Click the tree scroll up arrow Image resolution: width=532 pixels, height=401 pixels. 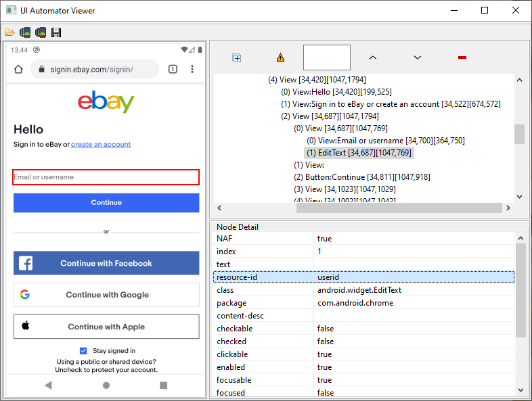coord(519,80)
